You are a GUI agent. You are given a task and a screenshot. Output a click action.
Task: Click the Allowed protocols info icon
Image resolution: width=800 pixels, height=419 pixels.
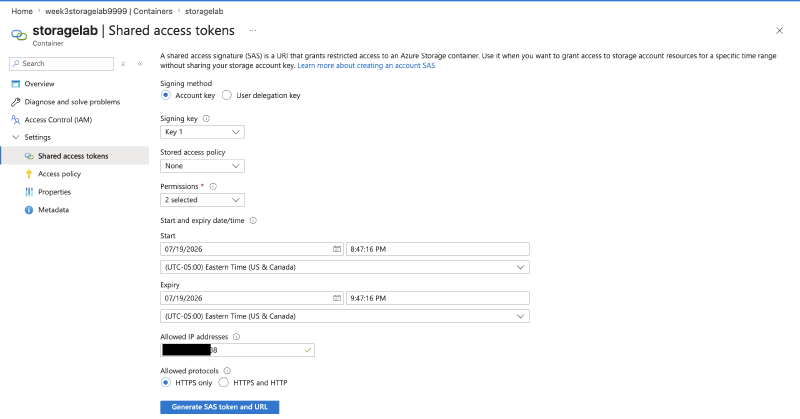227,371
